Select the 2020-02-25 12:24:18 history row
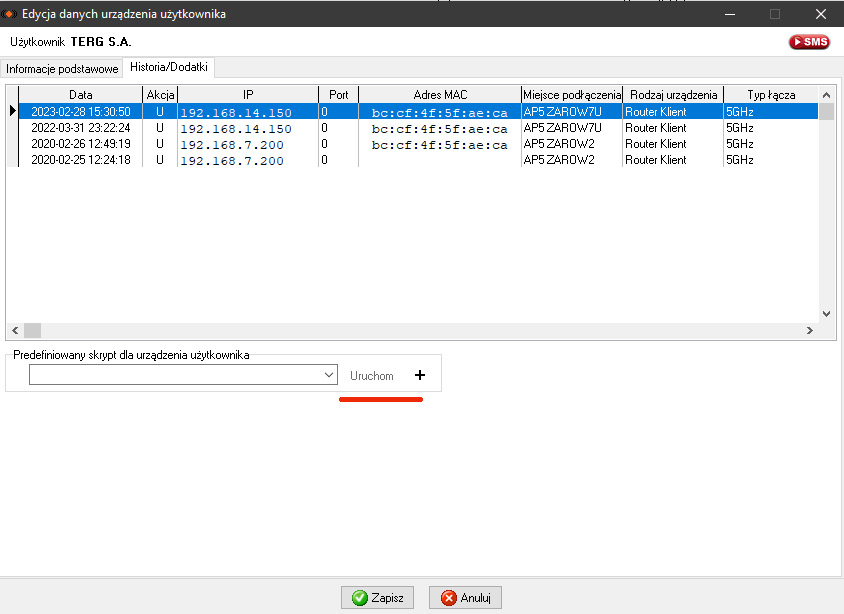The width and height of the screenshot is (844, 614). click(81, 160)
